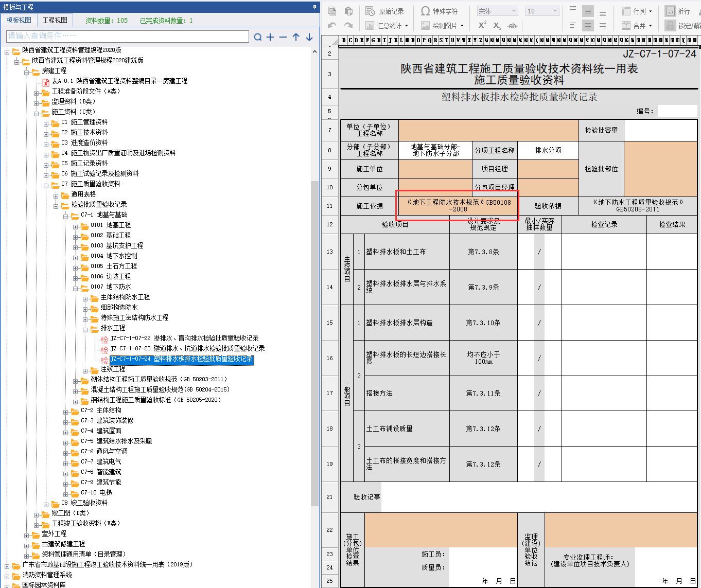Screen dimensions: 701x588
Task: Open 汇总统计 dropdown menu
Action: tap(387, 25)
